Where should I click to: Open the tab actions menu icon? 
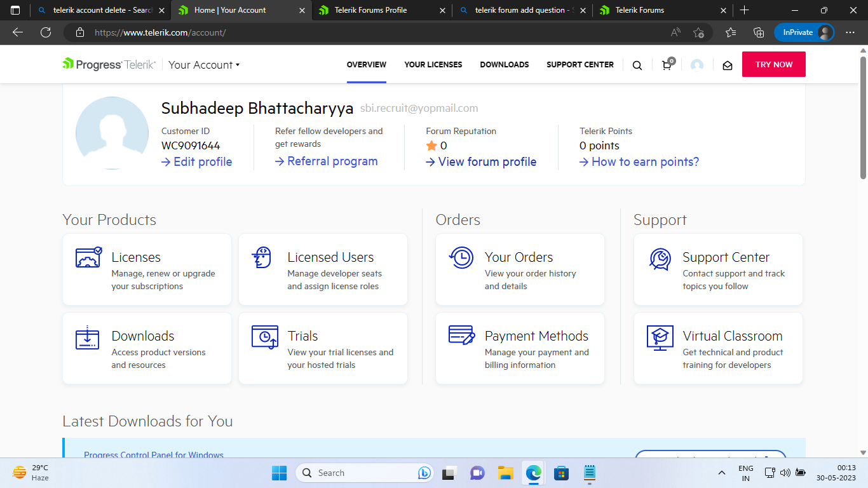(x=15, y=10)
